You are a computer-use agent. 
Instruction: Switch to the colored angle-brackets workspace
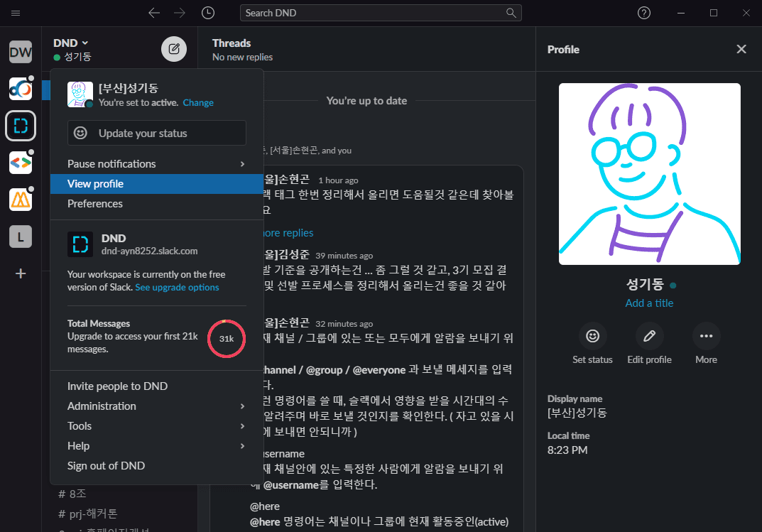21,163
